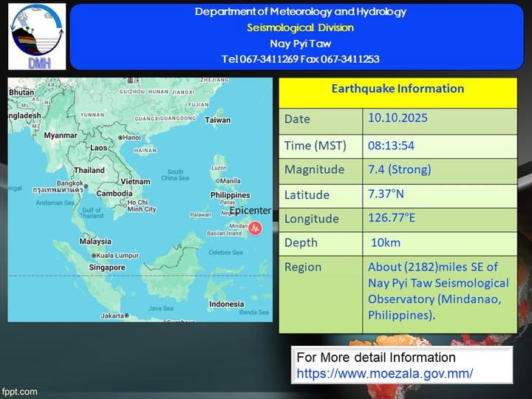Image resolution: width=532 pixels, height=399 pixels.
Task: Select the Manila city marker
Action: pos(218,181)
